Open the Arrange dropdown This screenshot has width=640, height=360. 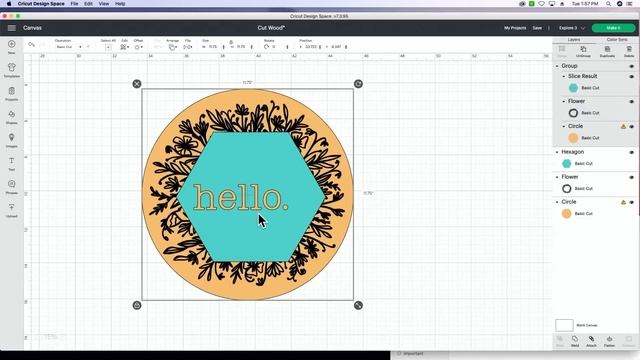(173, 47)
